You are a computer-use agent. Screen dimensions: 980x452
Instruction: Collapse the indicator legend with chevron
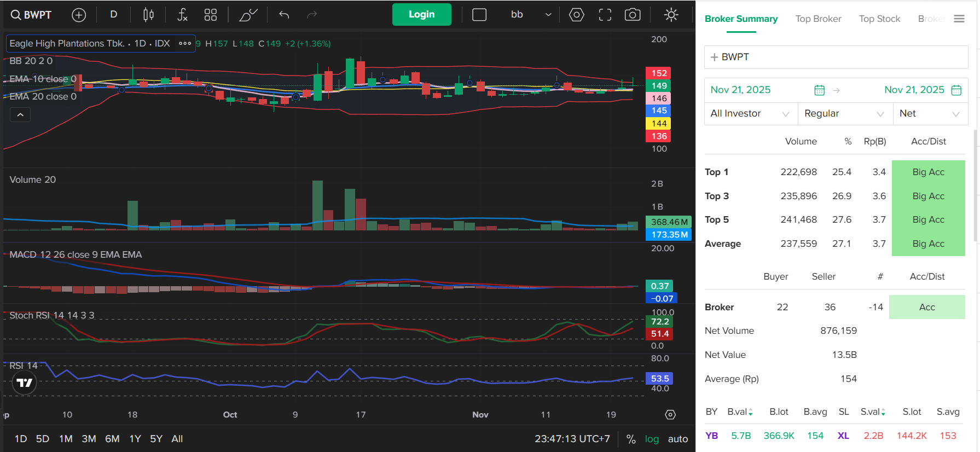(x=20, y=115)
